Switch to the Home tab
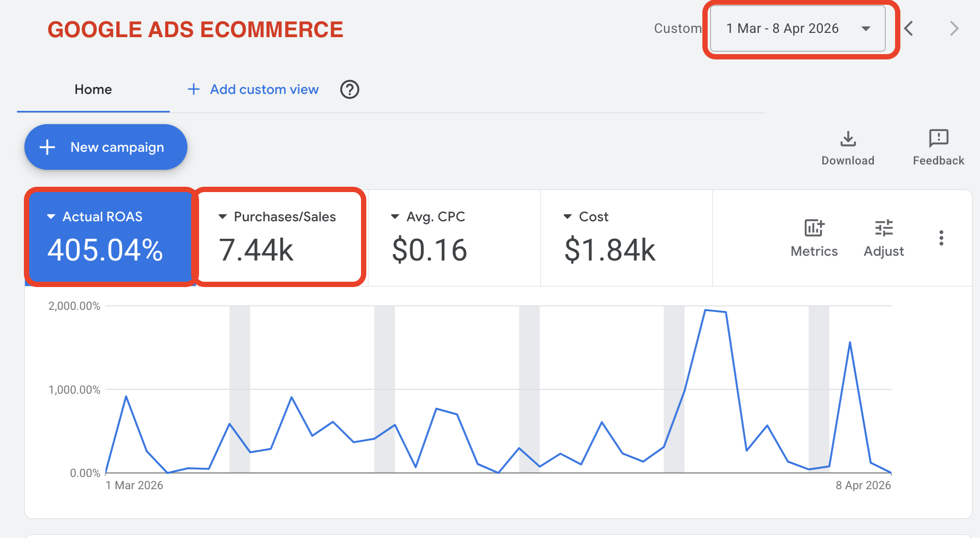Viewport: 980px width, 538px height. pos(93,90)
